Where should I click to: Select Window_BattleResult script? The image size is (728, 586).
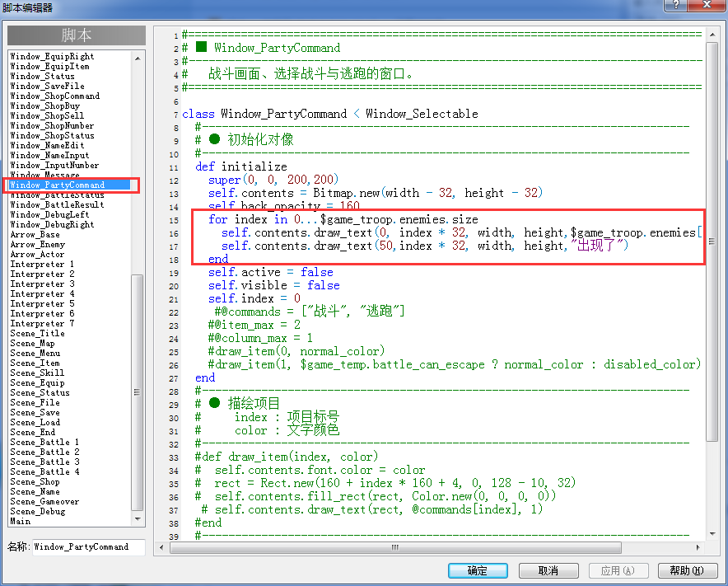[x=57, y=204]
